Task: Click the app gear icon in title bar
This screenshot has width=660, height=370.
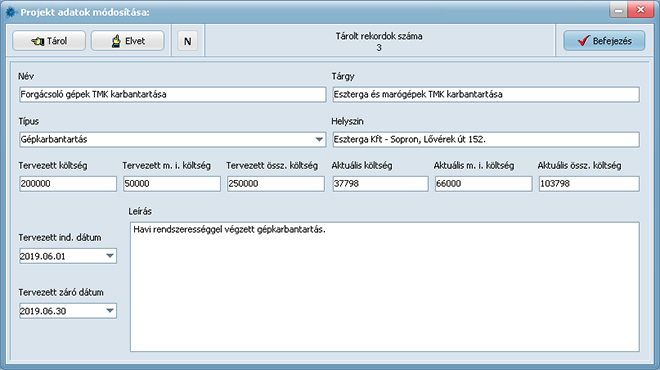Action: 11,12
